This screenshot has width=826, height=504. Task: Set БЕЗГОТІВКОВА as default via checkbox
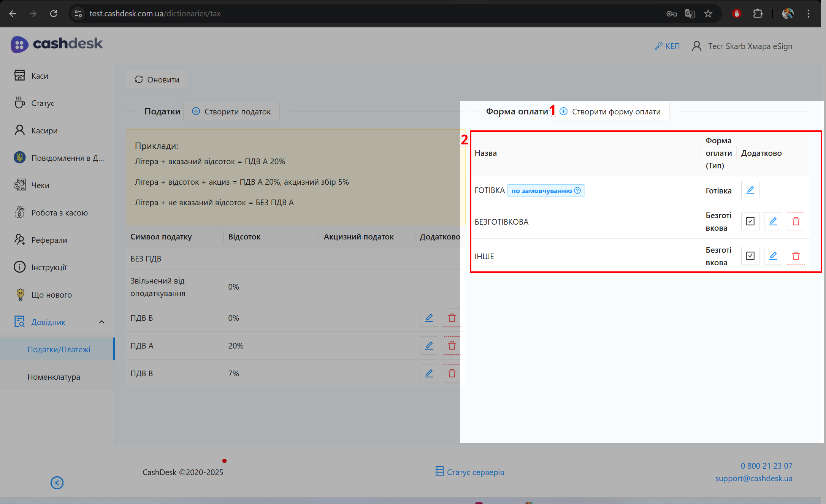pyautogui.click(x=750, y=221)
